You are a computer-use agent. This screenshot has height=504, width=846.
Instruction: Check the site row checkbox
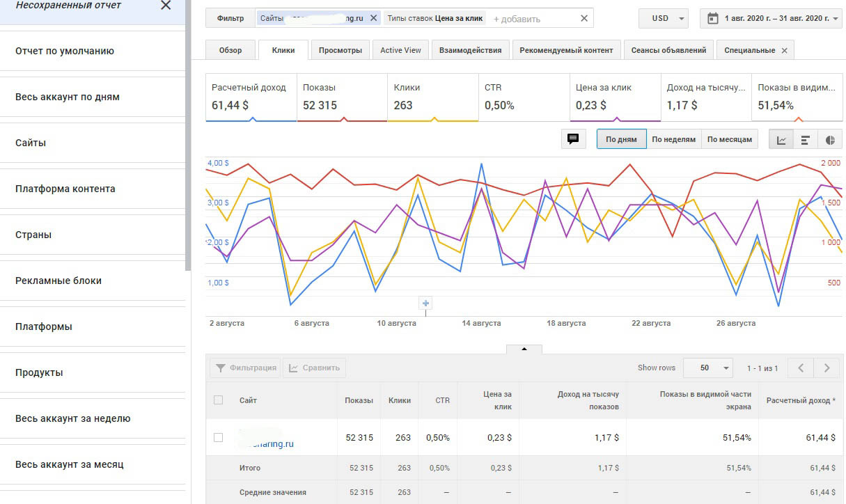coord(219,437)
